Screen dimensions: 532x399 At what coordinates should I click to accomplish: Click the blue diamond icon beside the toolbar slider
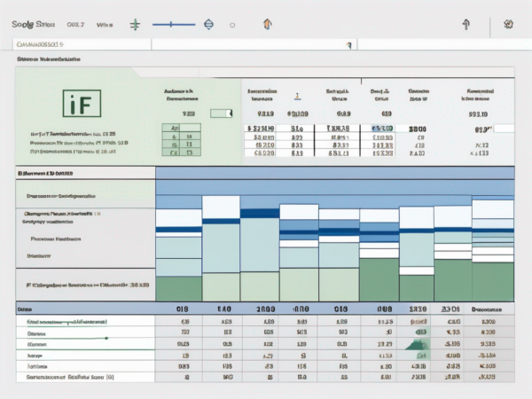pos(208,25)
